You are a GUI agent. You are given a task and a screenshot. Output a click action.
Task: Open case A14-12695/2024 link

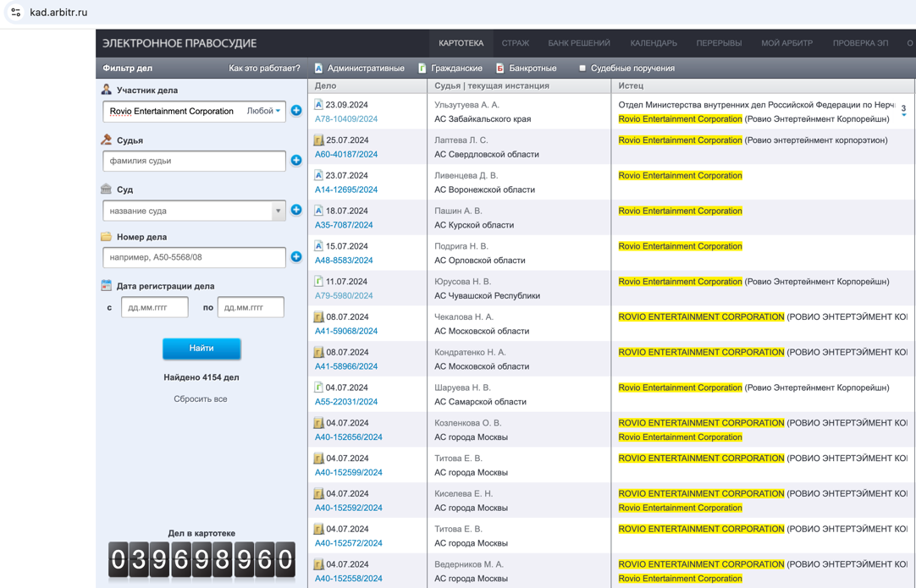coord(346,190)
